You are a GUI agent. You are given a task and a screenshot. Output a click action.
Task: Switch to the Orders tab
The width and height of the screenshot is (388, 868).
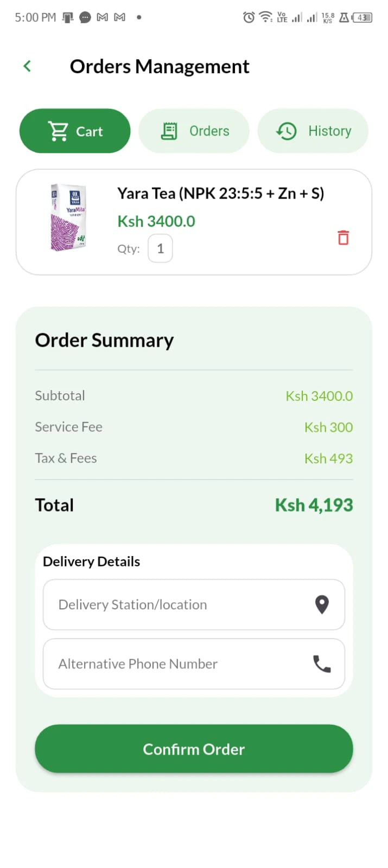pyautogui.click(x=194, y=131)
